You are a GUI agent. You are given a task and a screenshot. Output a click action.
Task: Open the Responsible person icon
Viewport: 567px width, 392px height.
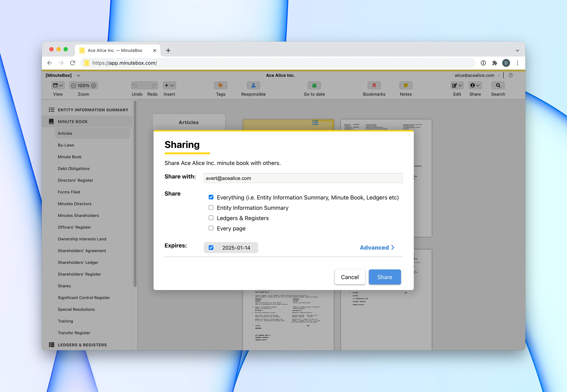[253, 86]
